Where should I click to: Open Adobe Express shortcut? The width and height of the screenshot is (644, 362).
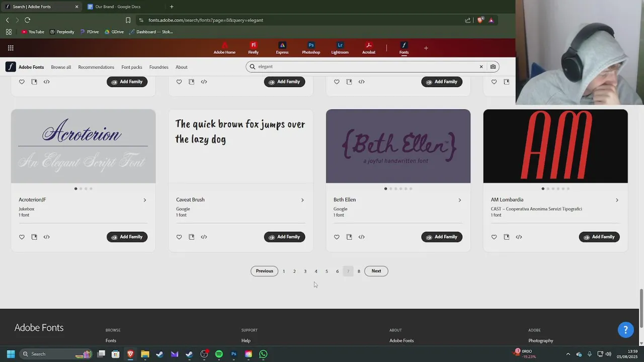click(x=282, y=48)
